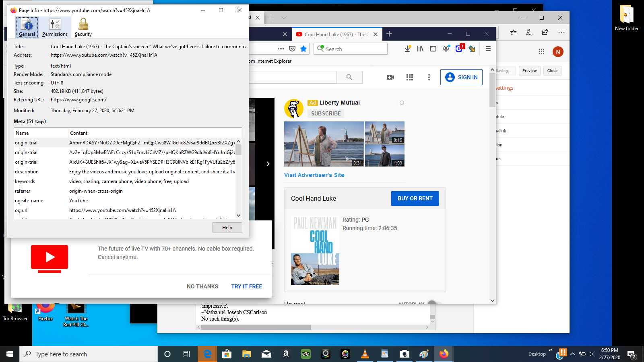Open YouTube apps grid icon
The width and height of the screenshot is (644, 362).
coord(410,77)
